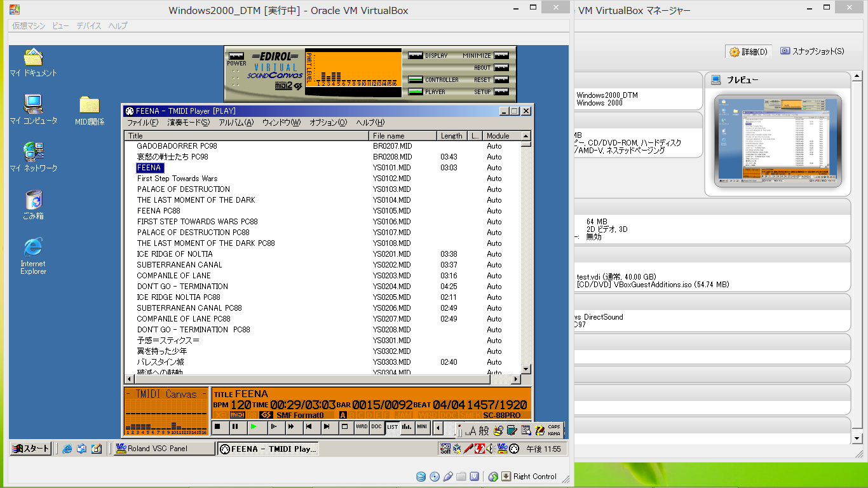
Task: Open SETUP on Virtual Sound Canvas
Action: pyautogui.click(x=501, y=91)
